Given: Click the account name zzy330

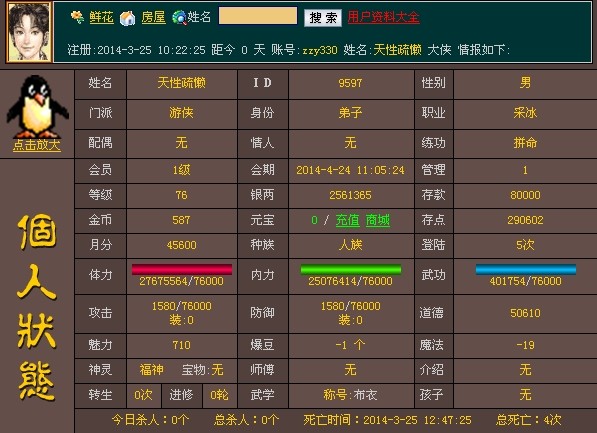Looking at the screenshot, I should pyautogui.click(x=320, y=50).
